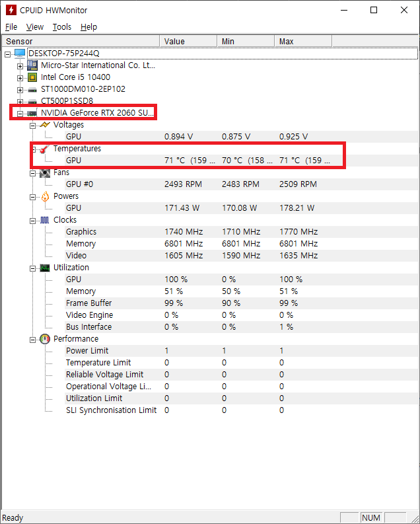Click the Performance gauge icon
This screenshot has width=420, height=524.
pos(45,339)
